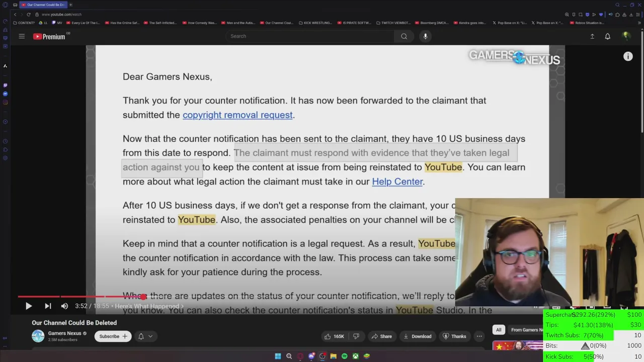This screenshot has width=644, height=362.
Task: Click the red progress bar scrubber
Action: [143, 297]
